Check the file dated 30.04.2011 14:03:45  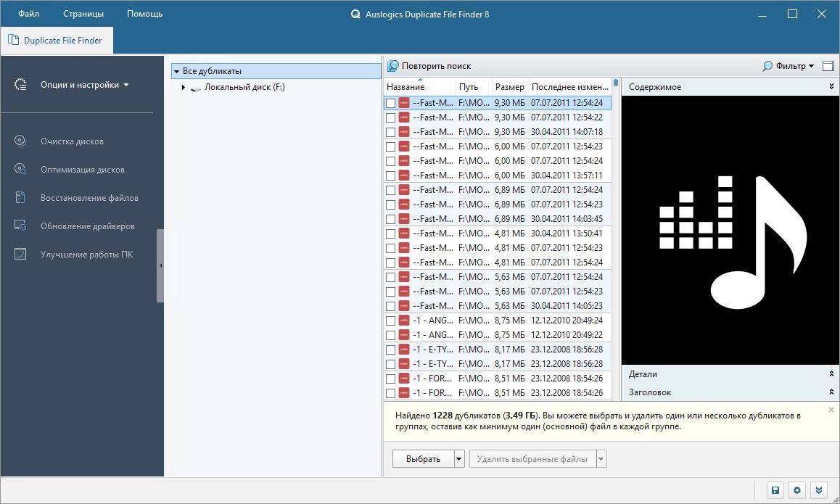coord(390,219)
